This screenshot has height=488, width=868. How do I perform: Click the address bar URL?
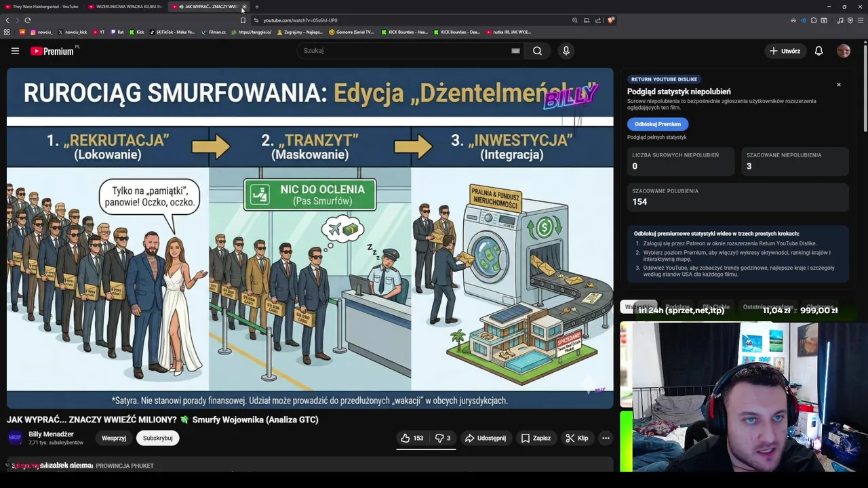point(300,20)
